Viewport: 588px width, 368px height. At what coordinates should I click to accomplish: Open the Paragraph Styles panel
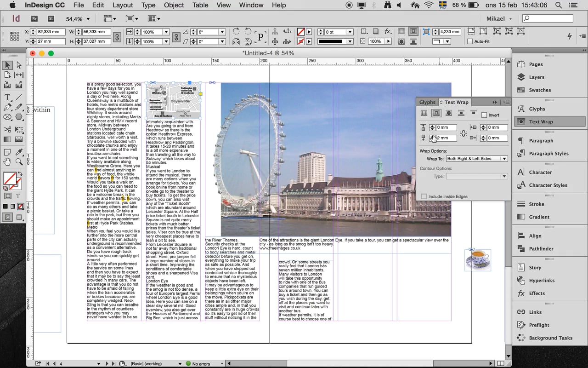coord(548,154)
